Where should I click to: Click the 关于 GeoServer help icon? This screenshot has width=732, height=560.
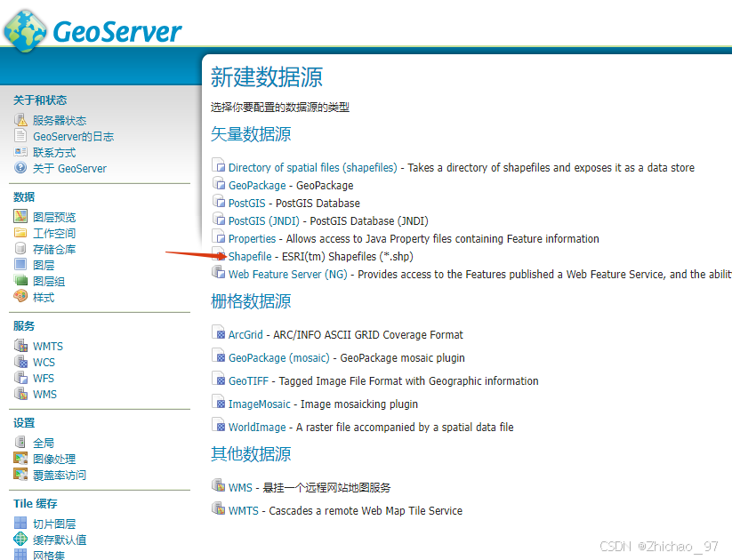[20, 167]
